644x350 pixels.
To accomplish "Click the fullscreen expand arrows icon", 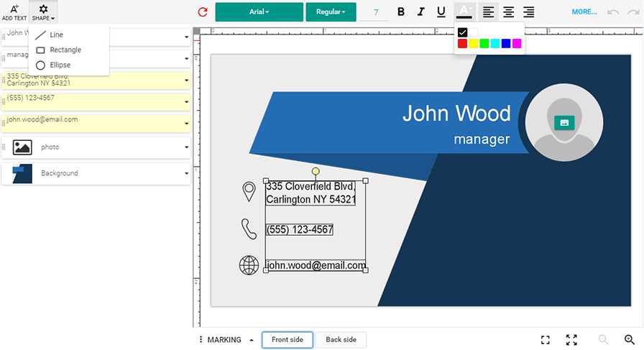I will point(571,340).
